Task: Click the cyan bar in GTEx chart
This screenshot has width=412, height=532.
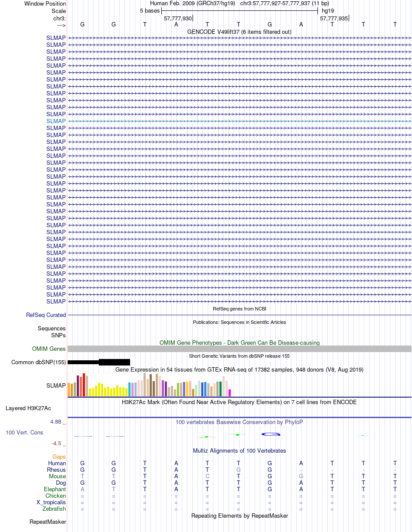Action: pyautogui.click(x=130, y=389)
